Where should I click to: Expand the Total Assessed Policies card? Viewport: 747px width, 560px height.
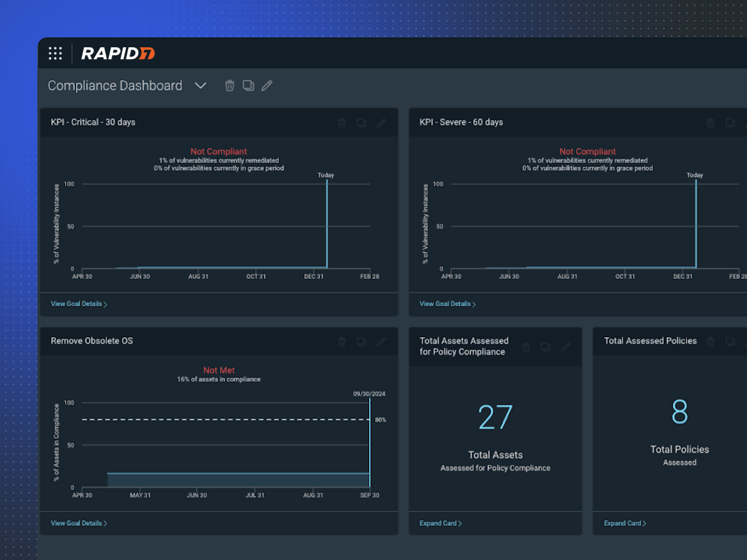pyautogui.click(x=624, y=523)
